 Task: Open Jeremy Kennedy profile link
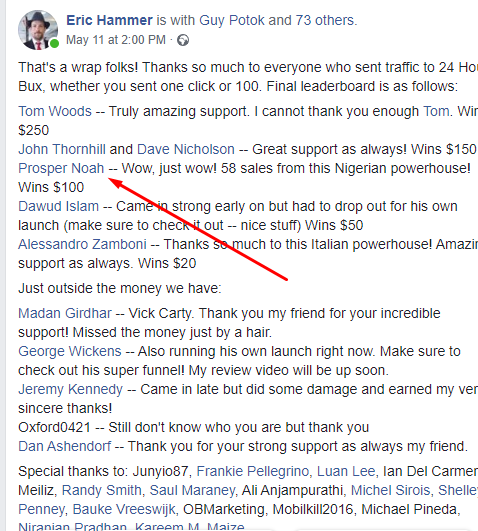pyautogui.click(x=70, y=389)
